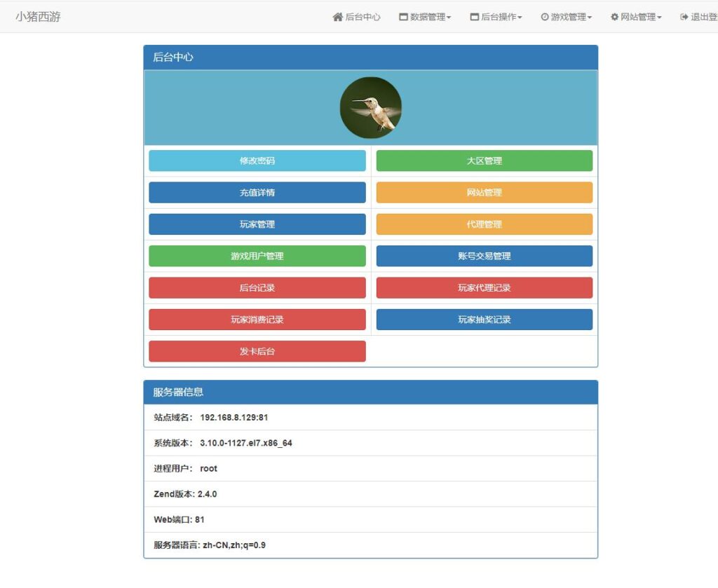Click the gear icon beside 网站管理

click(614, 17)
